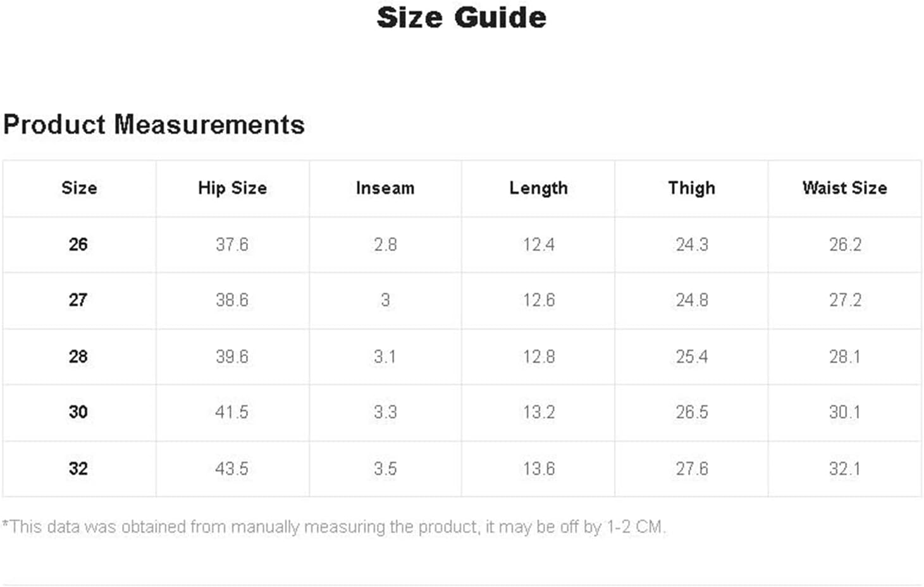Click the Length column header
Viewport: 924px width, 587px height.
pyautogui.click(x=539, y=188)
